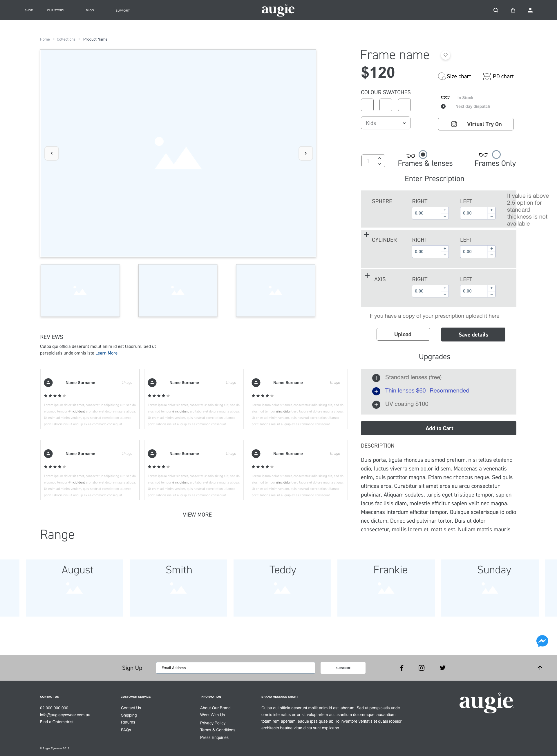Open the shopping bag icon
The width and height of the screenshot is (557, 756).
(x=513, y=10)
